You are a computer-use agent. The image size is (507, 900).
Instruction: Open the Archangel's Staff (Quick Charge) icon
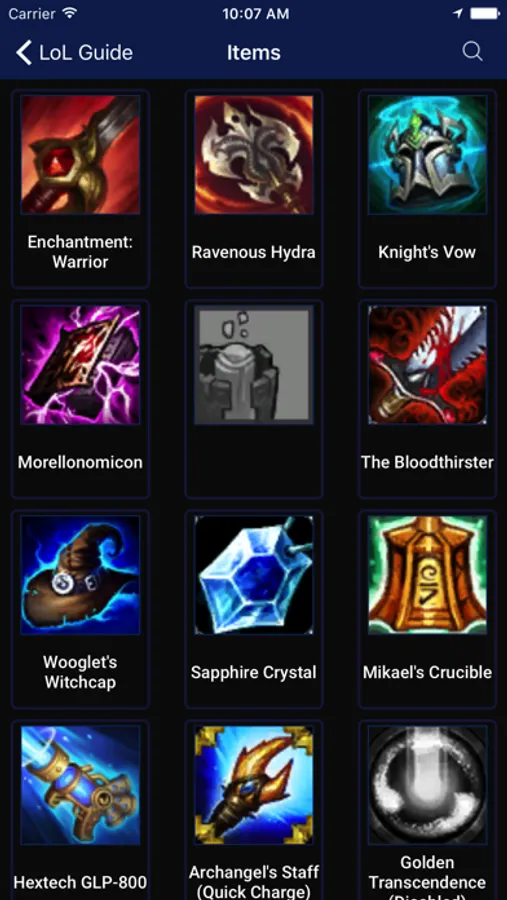[254, 785]
